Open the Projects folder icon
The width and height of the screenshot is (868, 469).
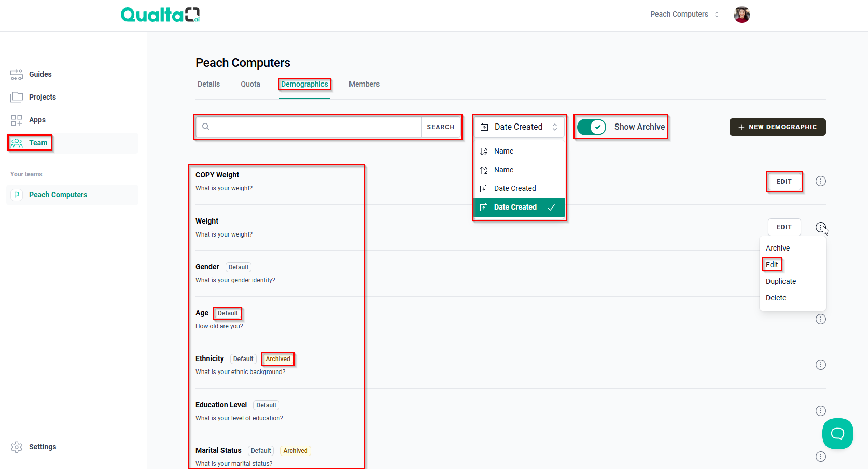click(17, 97)
